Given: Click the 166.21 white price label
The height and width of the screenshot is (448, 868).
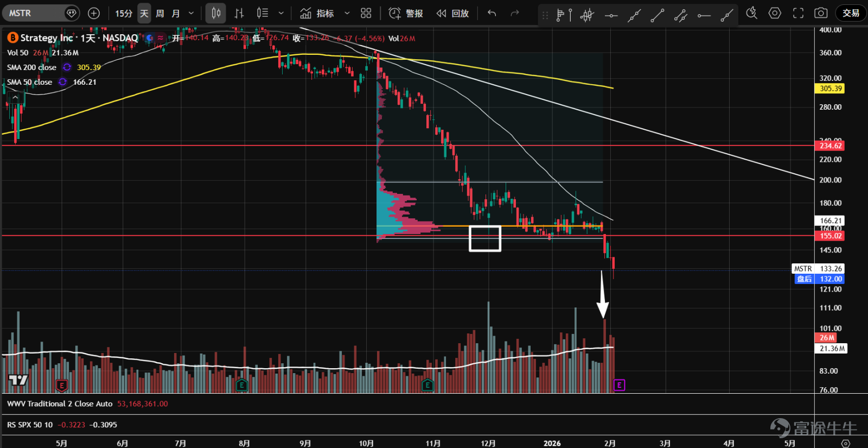Looking at the screenshot, I should coord(831,220).
